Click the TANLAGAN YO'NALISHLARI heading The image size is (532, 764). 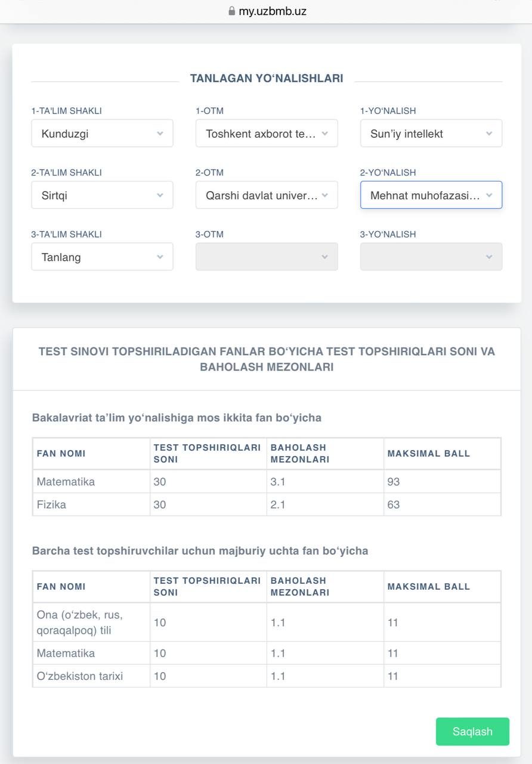point(267,78)
